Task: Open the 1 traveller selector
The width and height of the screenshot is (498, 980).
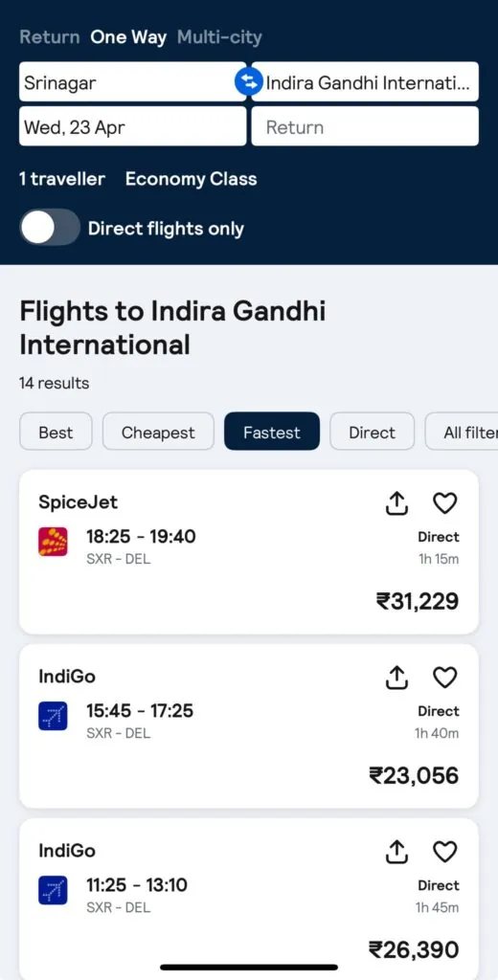Action: point(62,179)
